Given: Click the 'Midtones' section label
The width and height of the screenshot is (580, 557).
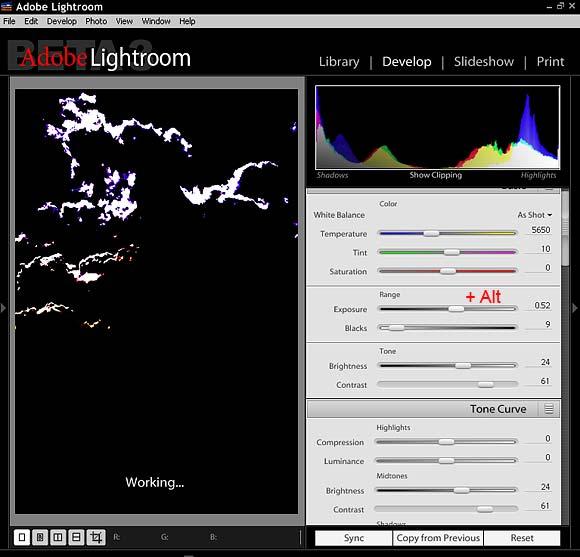Looking at the screenshot, I should click(x=392, y=476).
